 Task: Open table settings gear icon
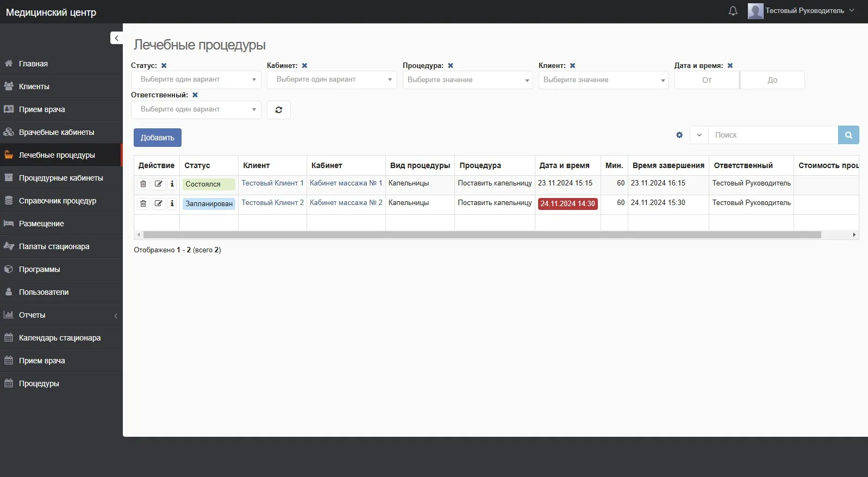point(679,135)
